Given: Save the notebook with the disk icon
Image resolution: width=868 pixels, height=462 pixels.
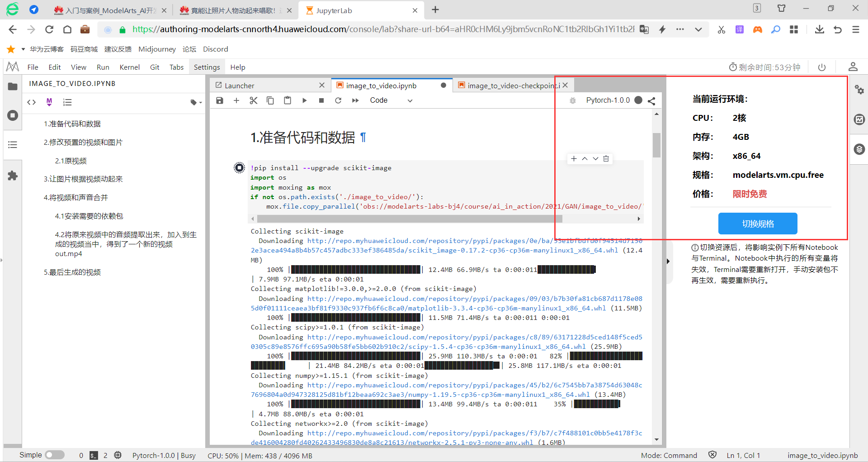Looking at the screenshot, I should tap(220, 100).
